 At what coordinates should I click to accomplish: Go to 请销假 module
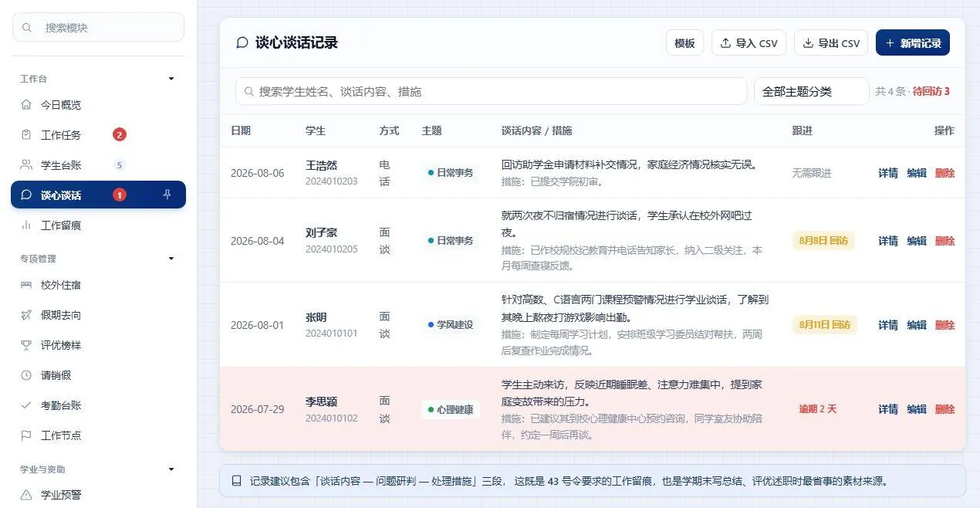(98, 375)
